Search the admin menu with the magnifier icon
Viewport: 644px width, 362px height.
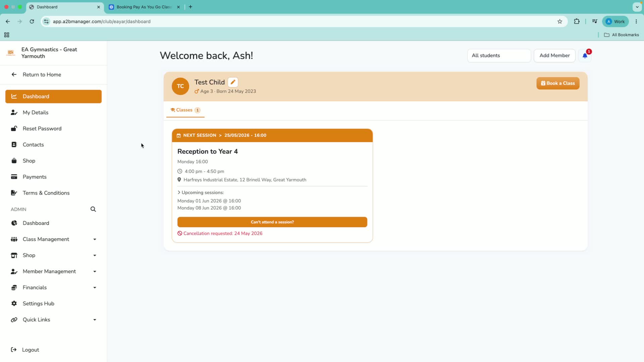pos(93,209)
